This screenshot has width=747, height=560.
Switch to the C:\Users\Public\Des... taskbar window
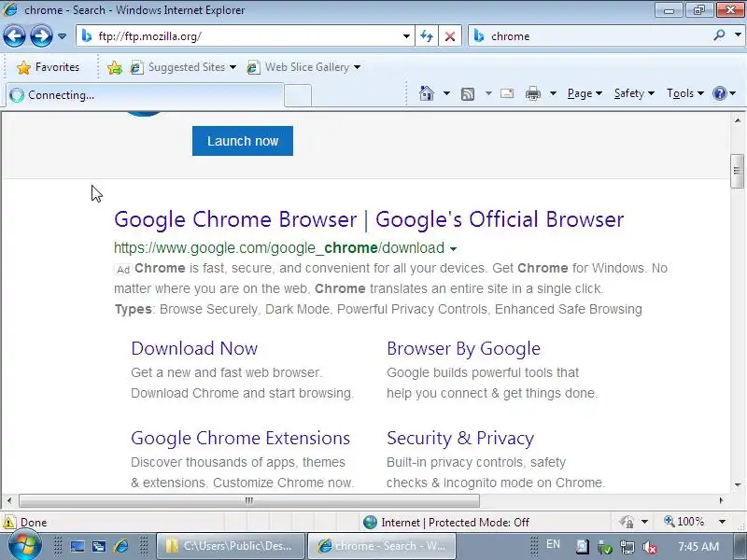point(230,546)
